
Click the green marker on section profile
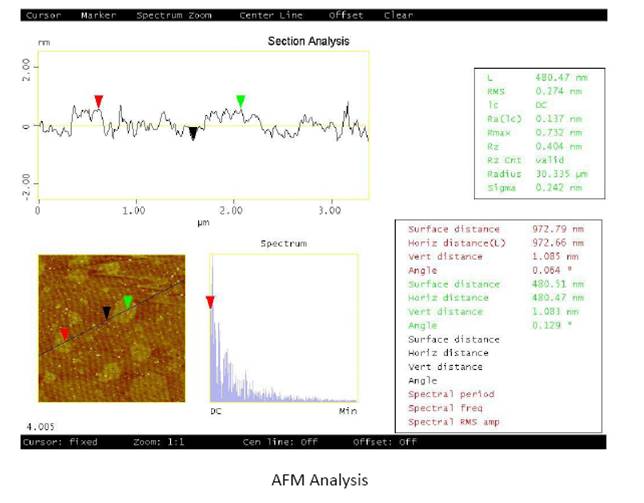(x=240, y=101)
